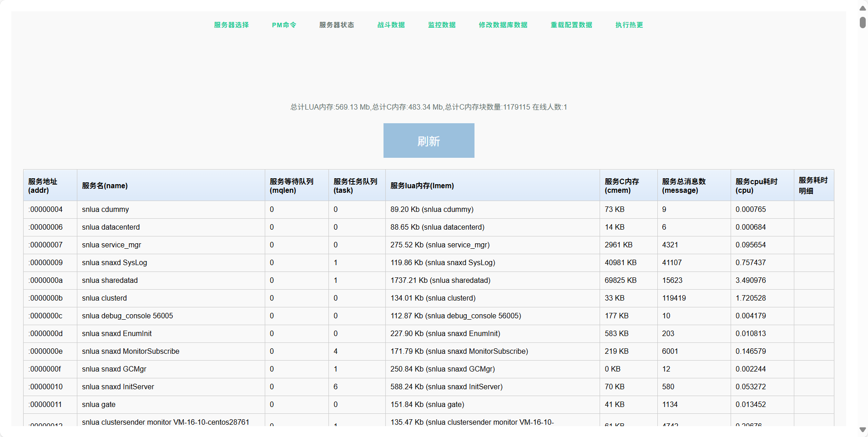Click the vertical scrollbar thumb
The height and width of the screenshot is (437, 868).
(863, 22)
